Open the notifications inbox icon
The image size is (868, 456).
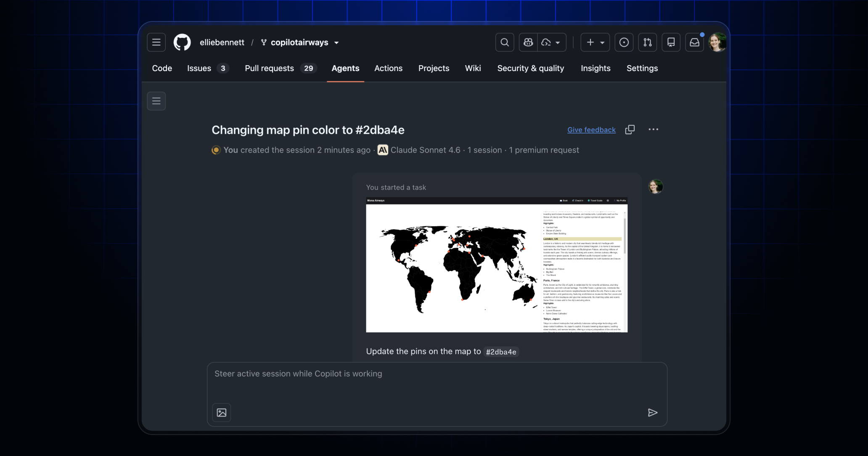point(694,42)
